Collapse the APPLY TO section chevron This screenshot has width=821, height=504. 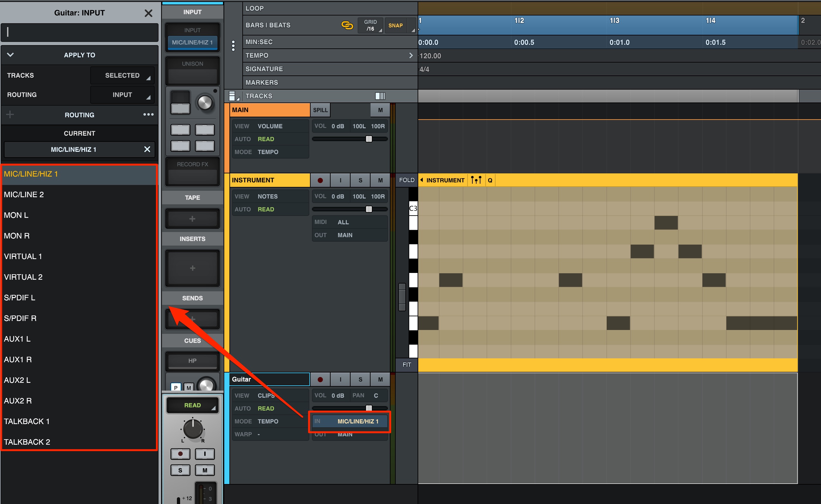click(x=10, y=55)
